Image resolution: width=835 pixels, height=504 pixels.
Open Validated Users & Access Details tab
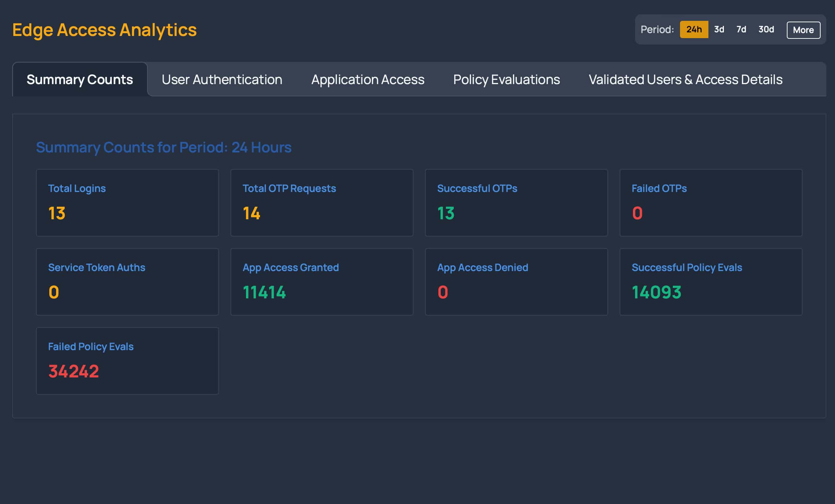point(685,79)
